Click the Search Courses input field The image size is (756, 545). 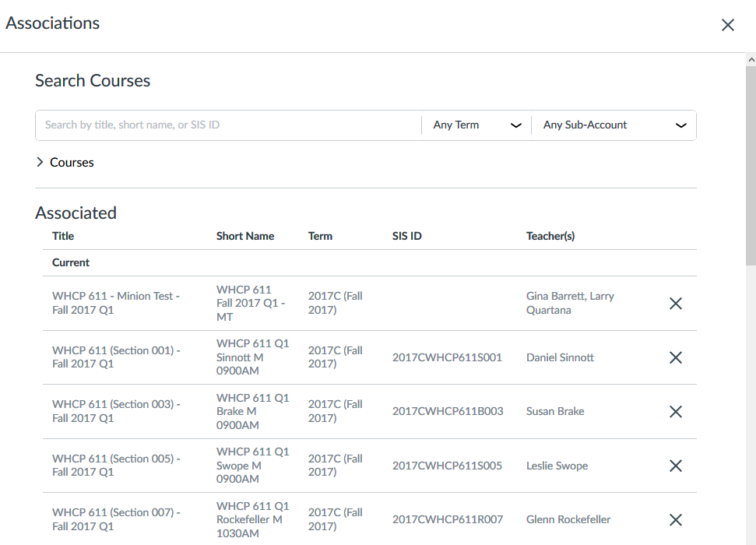point(226,125)
